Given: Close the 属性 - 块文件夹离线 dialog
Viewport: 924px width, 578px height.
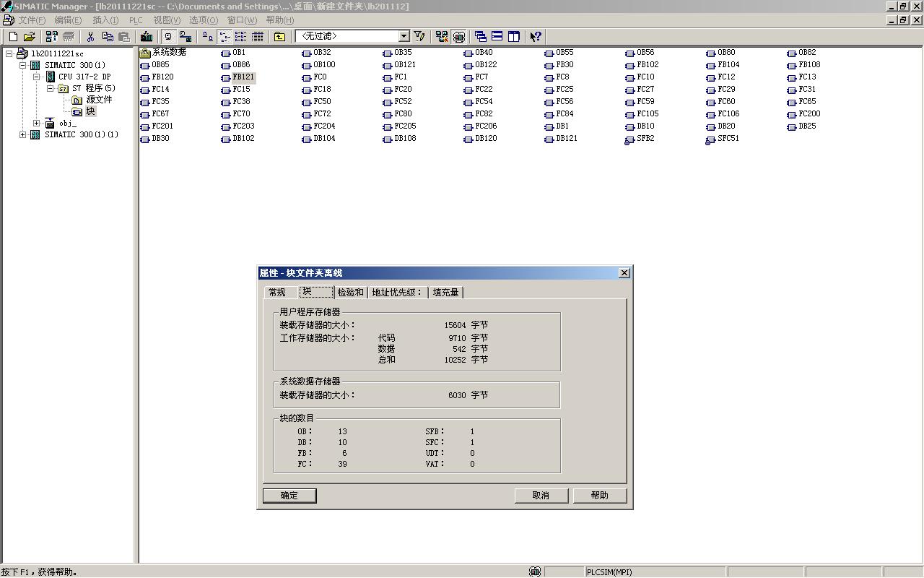Looking at the screenshot, I should tap(624, 272).
